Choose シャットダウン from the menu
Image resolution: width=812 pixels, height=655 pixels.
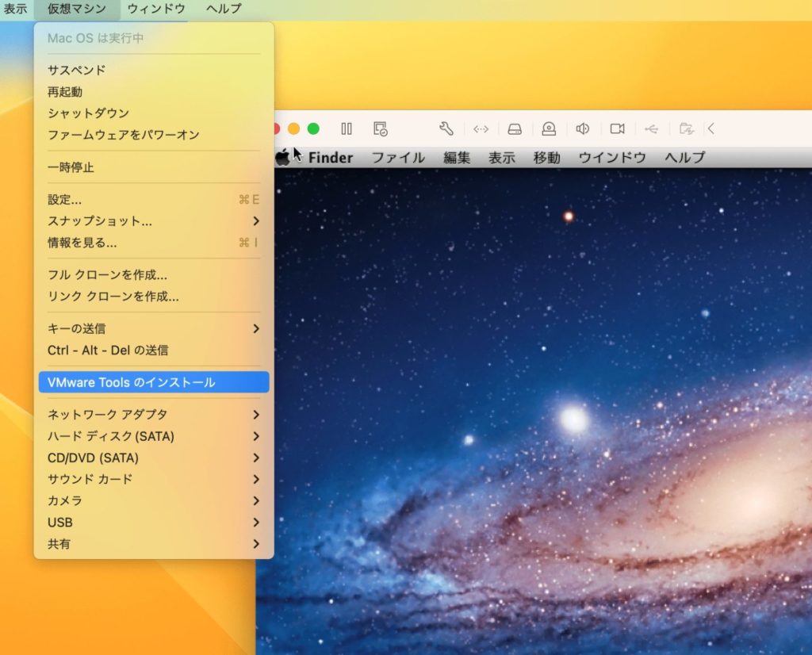[154, 113]
